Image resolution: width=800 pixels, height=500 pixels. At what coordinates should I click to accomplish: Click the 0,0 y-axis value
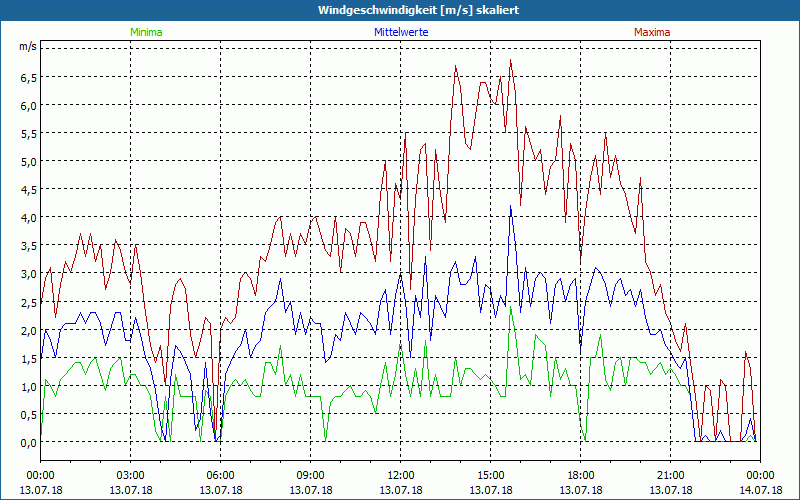tap(28, 442)
